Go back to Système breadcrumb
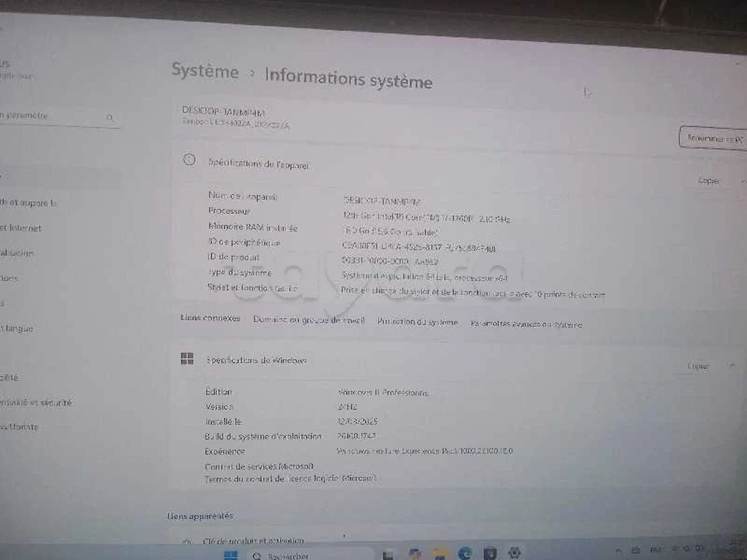Image resolution: width=747 pixels, height=560 pixels. (205, 70)
